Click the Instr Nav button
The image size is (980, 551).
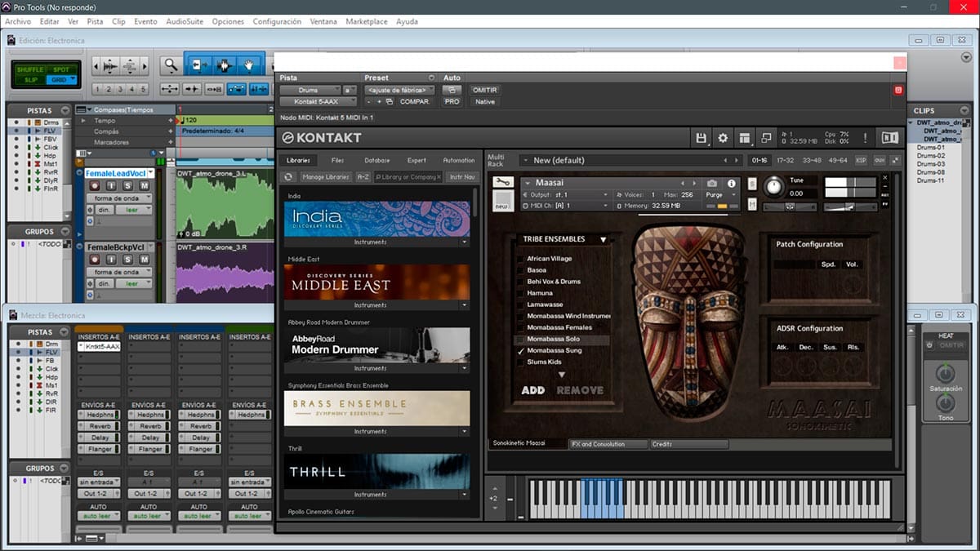[461, 176]
